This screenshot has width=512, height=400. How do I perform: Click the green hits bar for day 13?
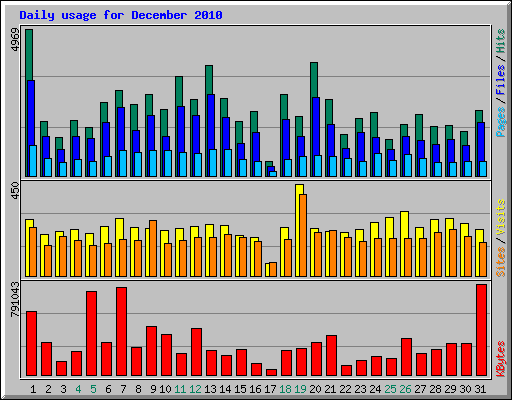[x=209, y=80]
